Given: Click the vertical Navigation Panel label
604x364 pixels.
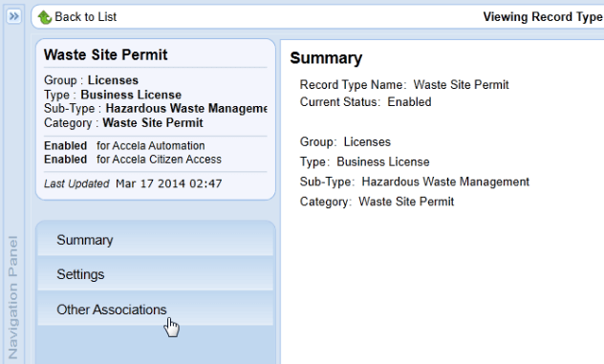Looking at the screenshot, I should [12, 297].
